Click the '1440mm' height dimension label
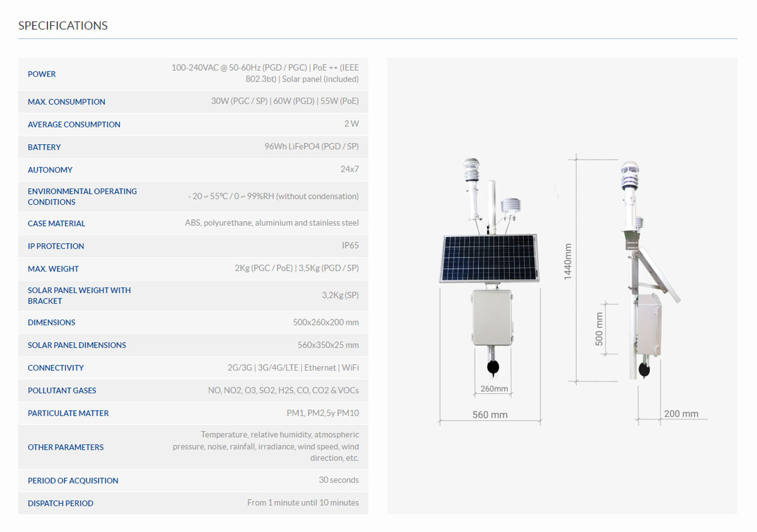 568,261
